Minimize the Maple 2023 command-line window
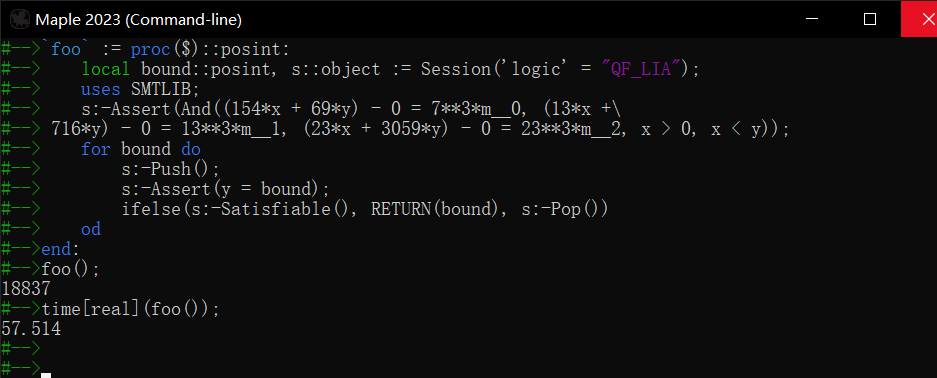This screenshot has height=378, width=937. pyautogui.click(x=812, y=19)
